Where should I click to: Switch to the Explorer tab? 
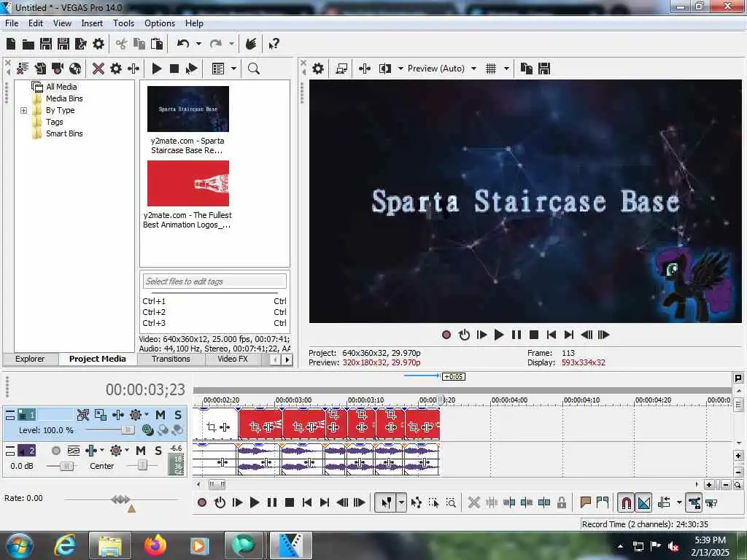pos(30,359)
